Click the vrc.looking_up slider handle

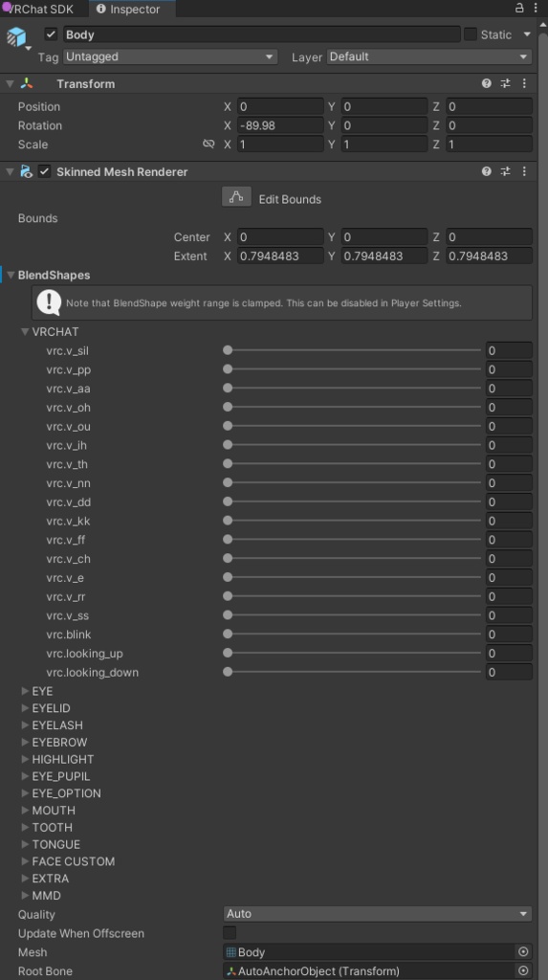(228, 653)
